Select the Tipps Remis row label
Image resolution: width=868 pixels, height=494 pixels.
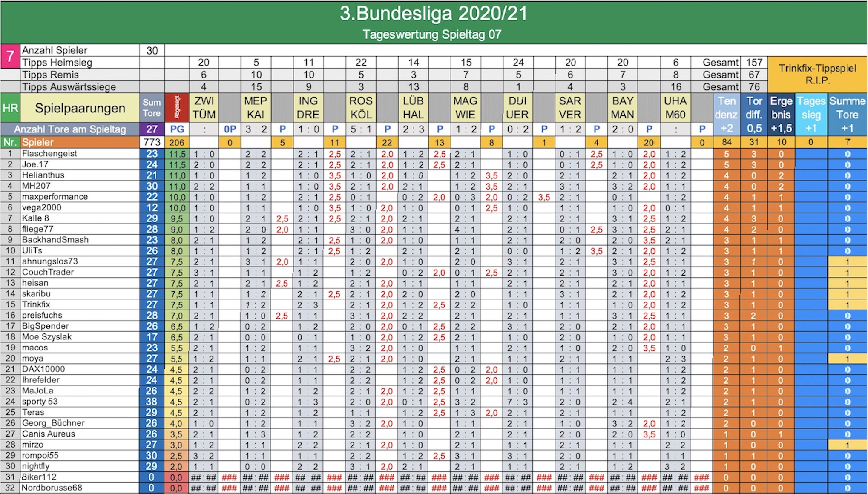tap(50, 75)
